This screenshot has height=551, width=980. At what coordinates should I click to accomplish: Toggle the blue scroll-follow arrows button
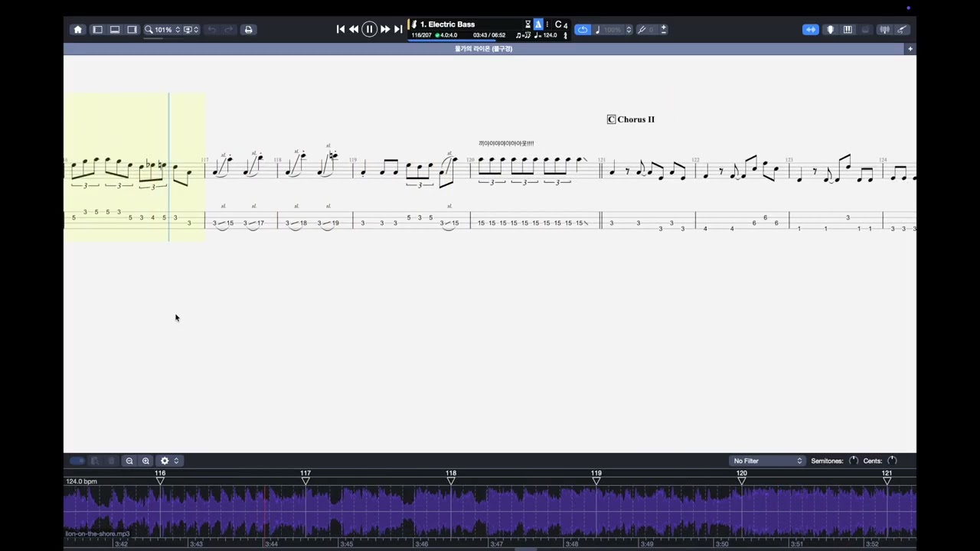tap(811, 30)
